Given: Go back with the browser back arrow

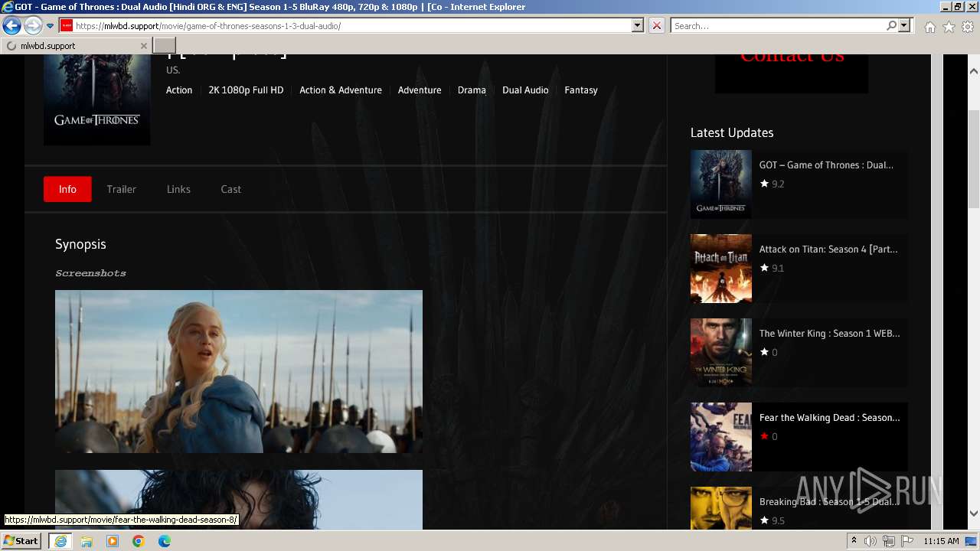Looking at the screenshot, I should (x=11, y=26).
